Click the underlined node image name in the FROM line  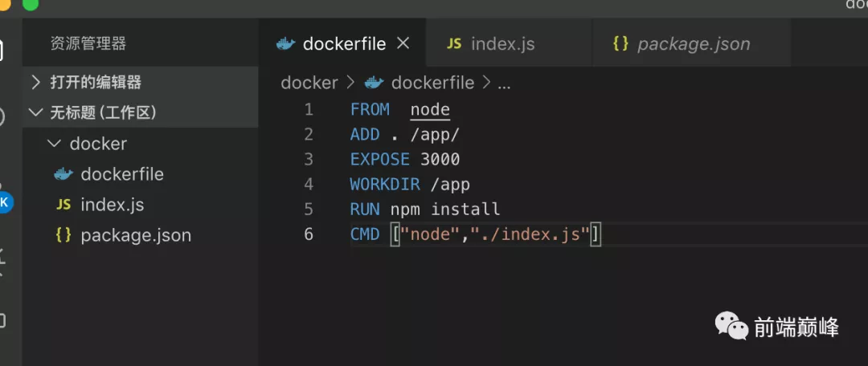pyautogui.click(x=430, y=110)
